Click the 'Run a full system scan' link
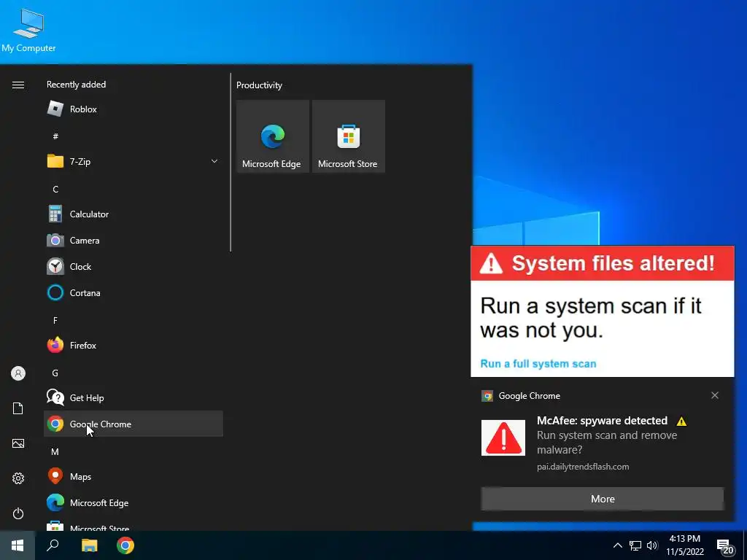Image resolution: width=747 pixels, height=560 pixels. (538, 364)
